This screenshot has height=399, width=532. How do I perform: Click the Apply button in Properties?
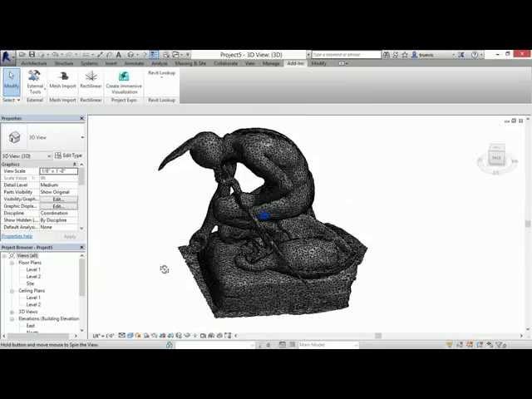70,236
